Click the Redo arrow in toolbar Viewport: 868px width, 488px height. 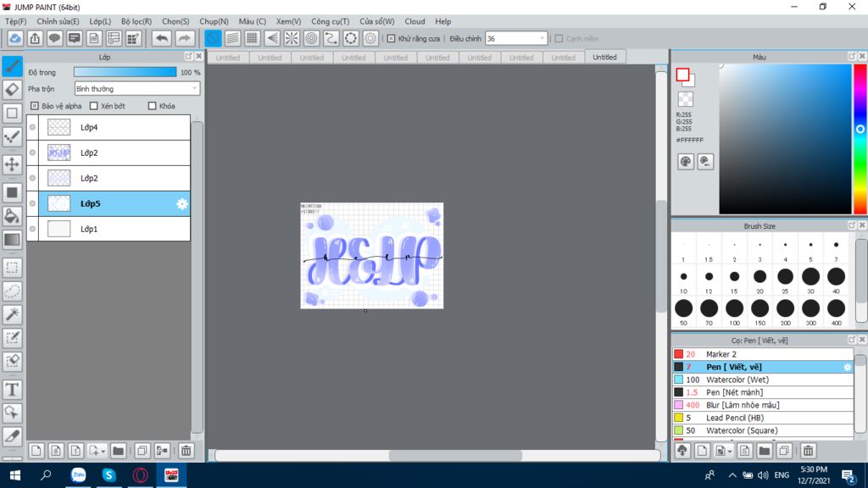(x=184, y=38)
